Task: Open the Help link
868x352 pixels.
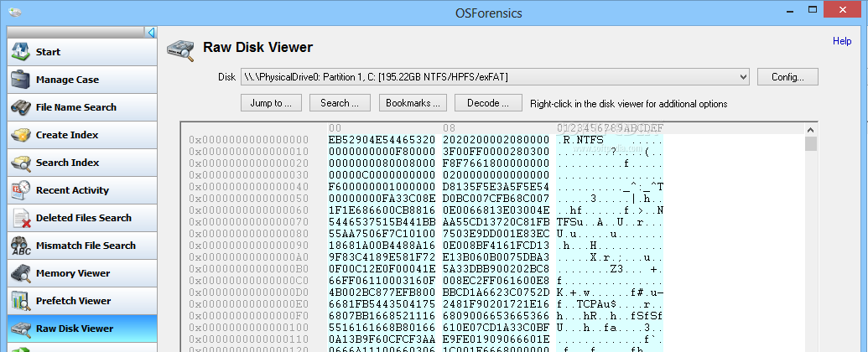Action: [x=842, y=41]
